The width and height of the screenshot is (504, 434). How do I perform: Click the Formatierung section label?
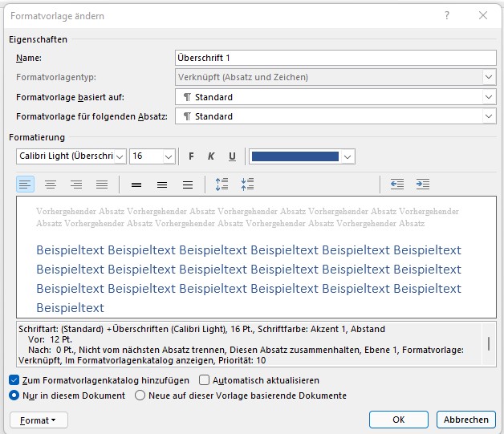click(37, 137)
